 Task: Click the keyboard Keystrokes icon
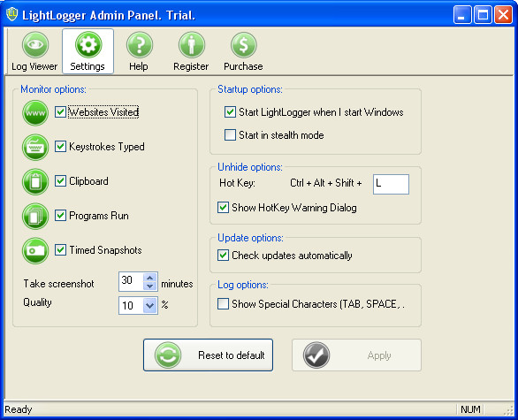(35, 147)
